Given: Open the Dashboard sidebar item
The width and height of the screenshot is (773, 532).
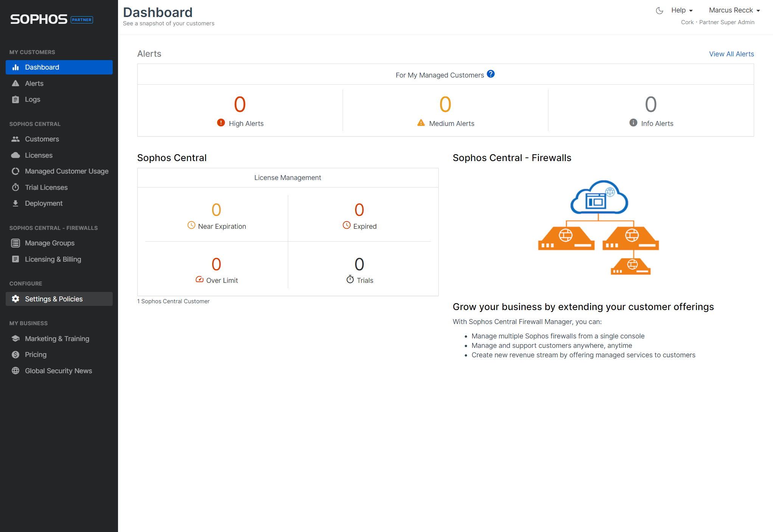Looking at the screenshot, I should (x=59, y=67).
